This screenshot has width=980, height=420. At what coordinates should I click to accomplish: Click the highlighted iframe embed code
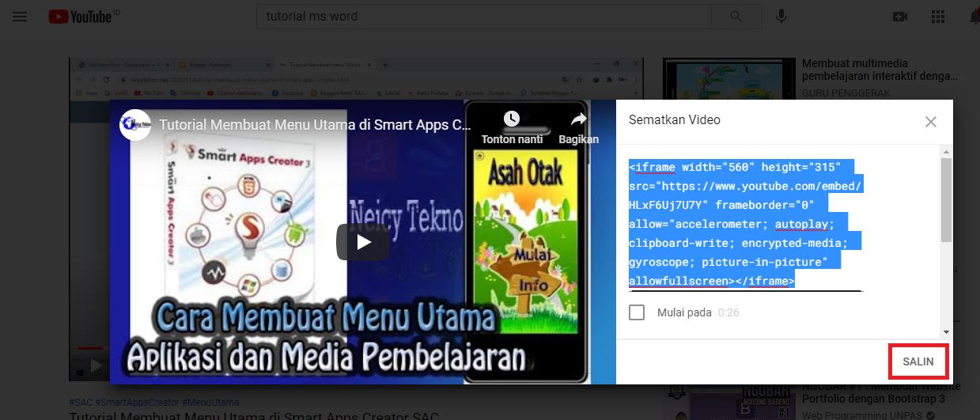(x=745, y=224)
